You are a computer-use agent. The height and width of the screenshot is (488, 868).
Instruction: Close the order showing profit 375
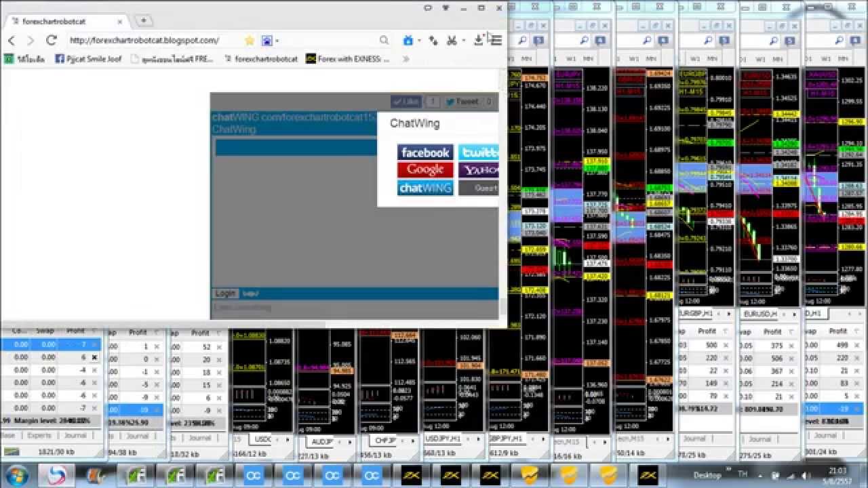[791, 345]
